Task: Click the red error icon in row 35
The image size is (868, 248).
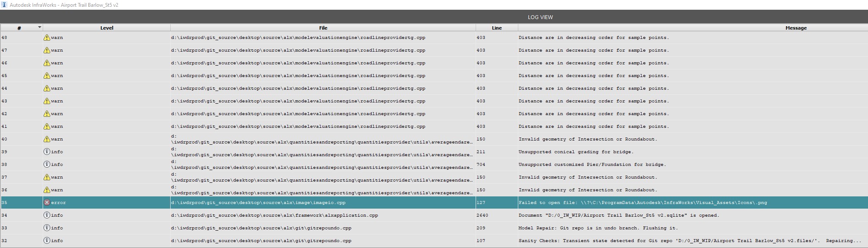Action: point(47,202)
